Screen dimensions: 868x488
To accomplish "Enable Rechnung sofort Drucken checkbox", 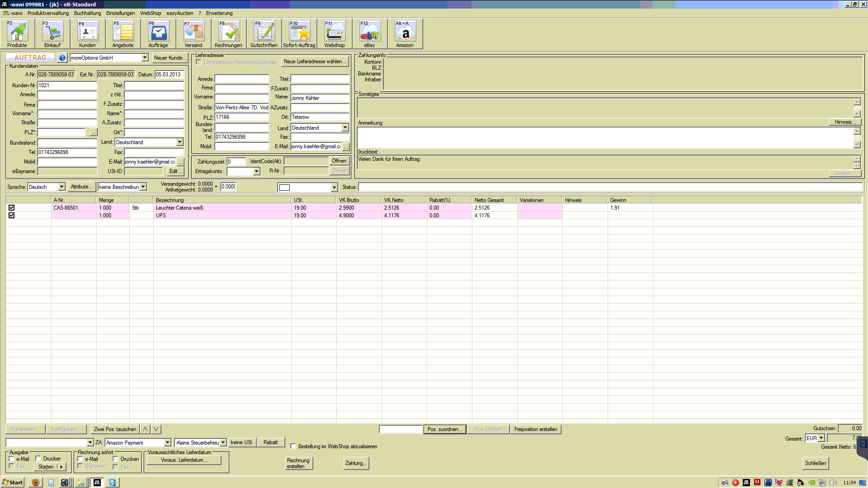I will click(116, 459).
